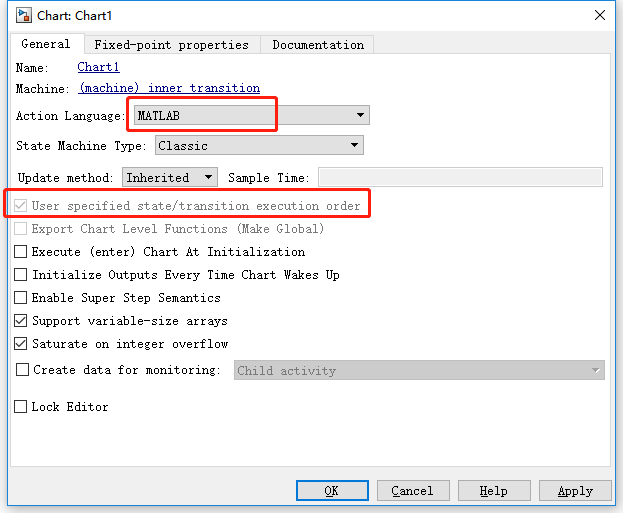Open the Documentation tab
This screenshot has height=513, width=623.
coord(318,45)
